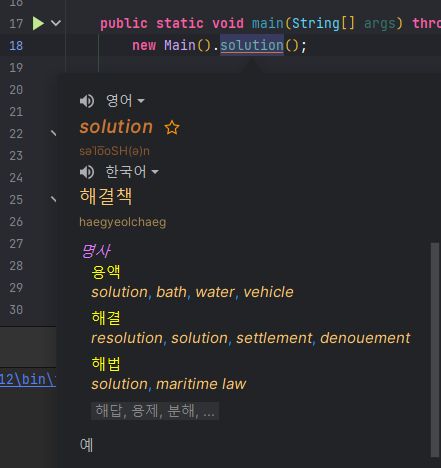Image resolution: width=441 pixels, height=468 pixels.
Task: Run main method with green play icon
Action: (x=38, y=23)
